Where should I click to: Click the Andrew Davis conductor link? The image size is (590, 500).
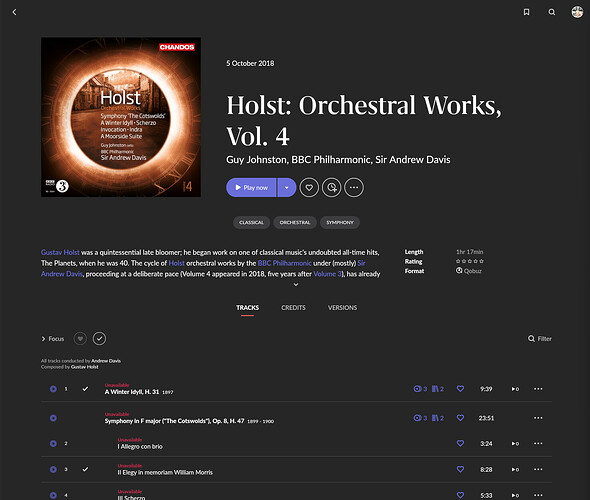coord(106,361)
